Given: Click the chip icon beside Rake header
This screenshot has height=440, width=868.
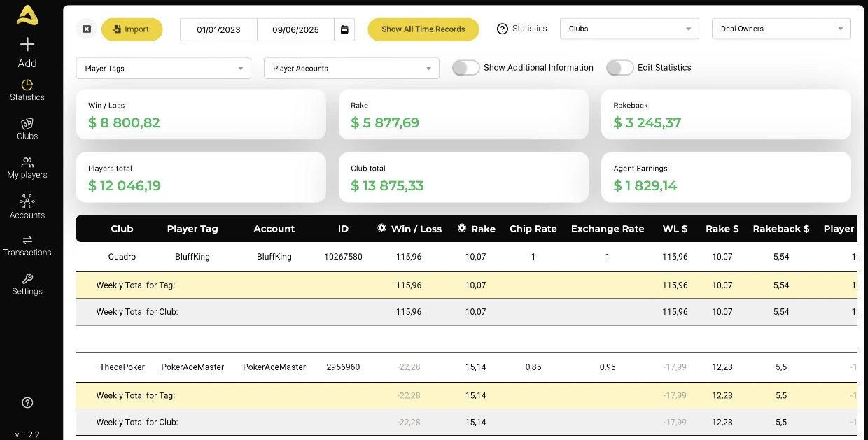Looking at the screenshot, I should click(x=462, y=228).
